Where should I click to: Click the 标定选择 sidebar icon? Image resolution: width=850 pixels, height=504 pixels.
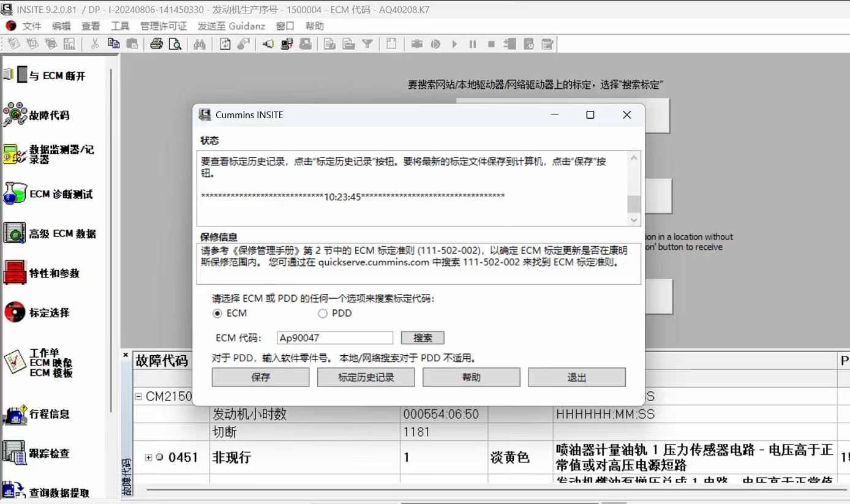pos(15,312)
